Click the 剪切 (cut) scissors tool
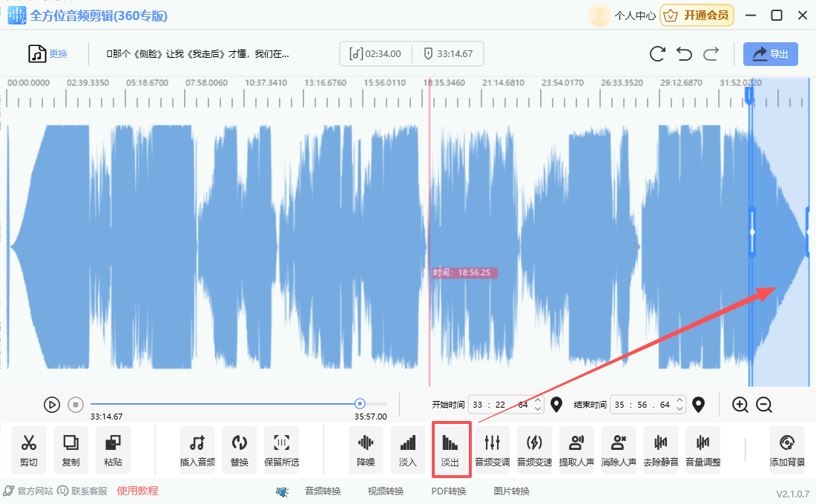 pyautogui.click(x=29, y=449)
